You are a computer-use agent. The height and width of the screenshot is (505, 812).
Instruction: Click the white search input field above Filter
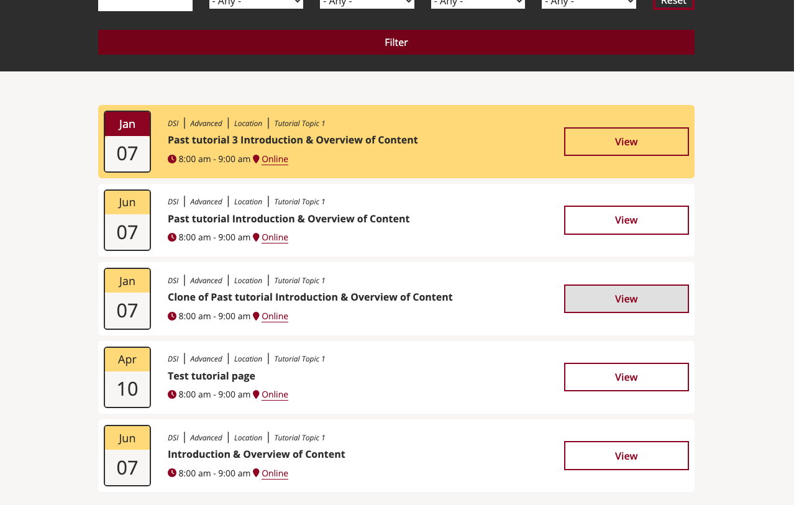145,4
